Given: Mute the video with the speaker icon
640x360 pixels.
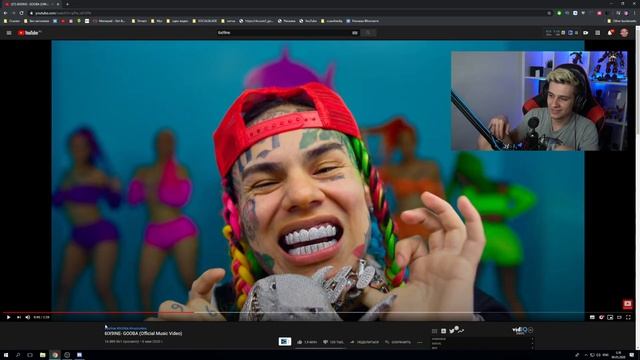Looking at the screenshot, I should pyautogui.click(x=28, y=317).
